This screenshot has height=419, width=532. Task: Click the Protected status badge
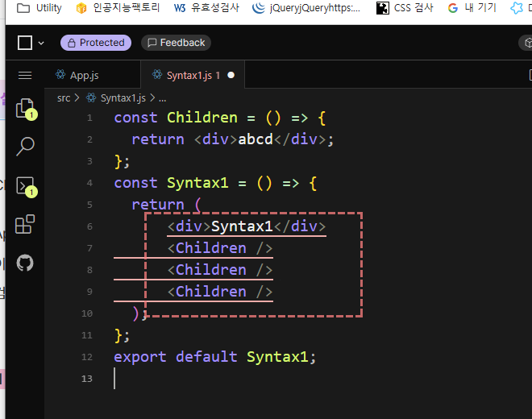point(95,43)
